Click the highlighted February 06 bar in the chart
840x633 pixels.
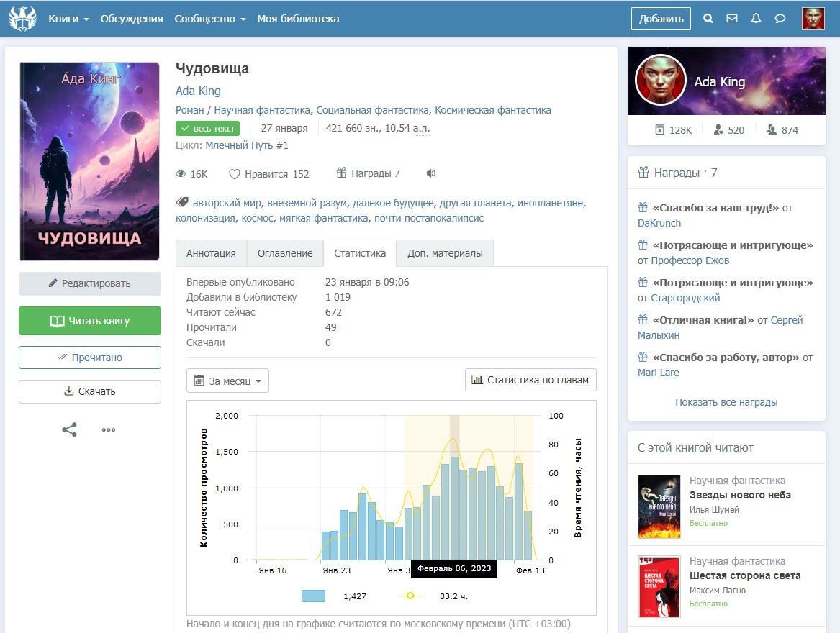(454, 509)
